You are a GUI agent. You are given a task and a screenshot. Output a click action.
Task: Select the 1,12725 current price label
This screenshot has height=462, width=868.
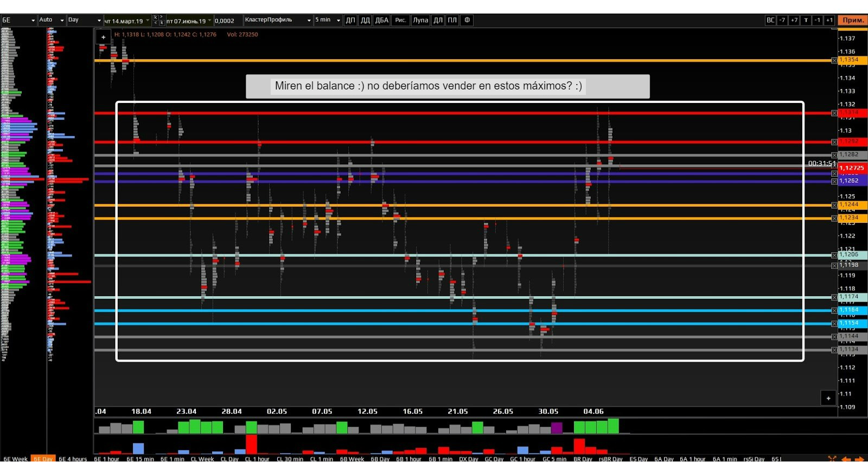(x=852, y=168)
